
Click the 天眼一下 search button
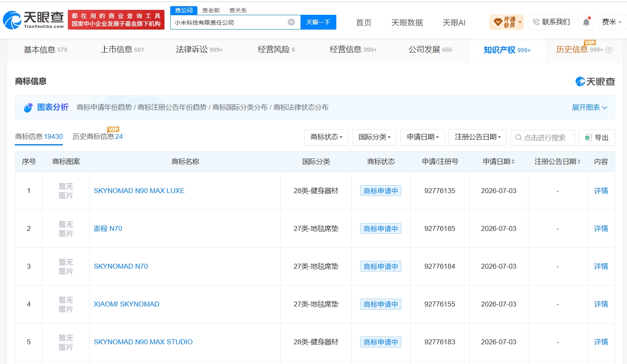tap(318, 22)
